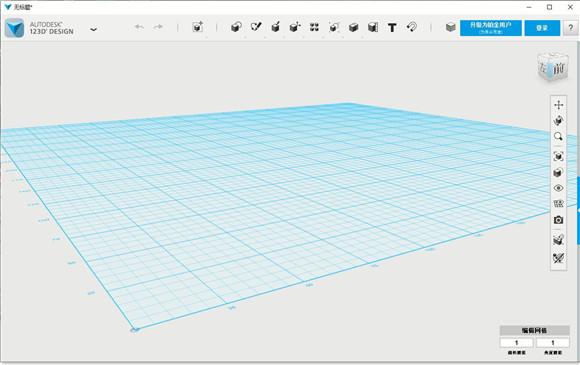The image size is (580, 365).
Task: Open the Measure tool
Action: pyautogui.click(x=373, y=27)
